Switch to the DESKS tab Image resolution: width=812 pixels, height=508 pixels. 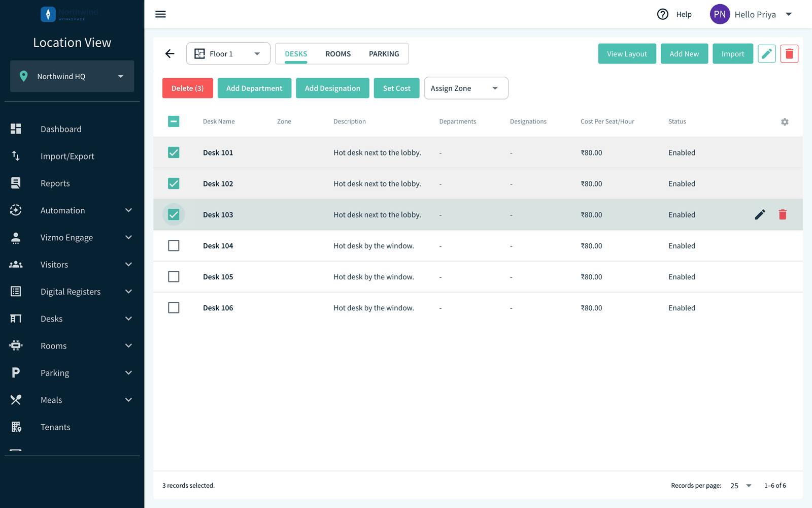296,54
